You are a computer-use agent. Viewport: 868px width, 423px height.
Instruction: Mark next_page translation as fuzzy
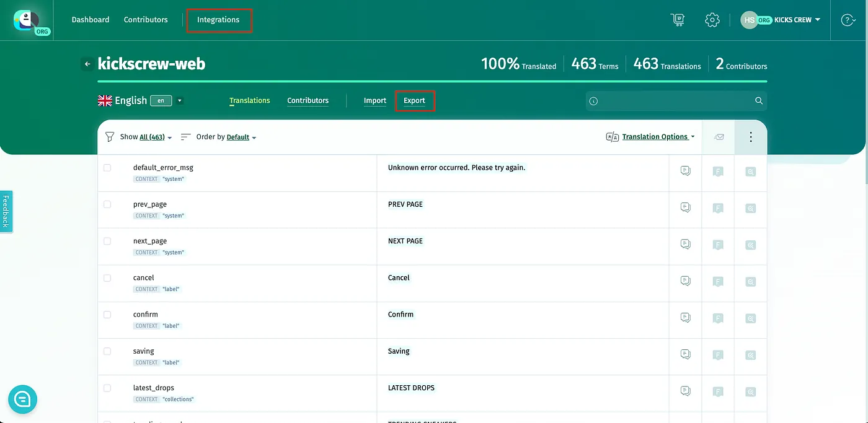click(x=718, y=245)
